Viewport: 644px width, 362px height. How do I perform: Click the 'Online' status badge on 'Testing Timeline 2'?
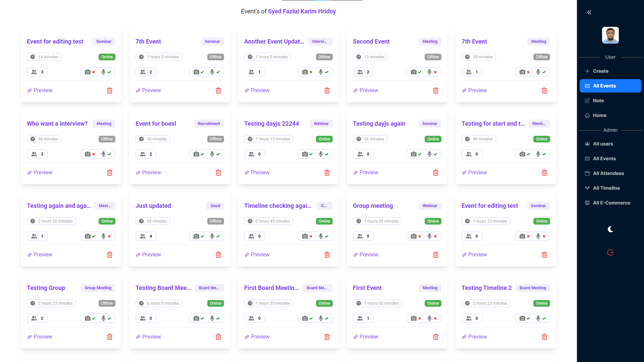(541, 303)
